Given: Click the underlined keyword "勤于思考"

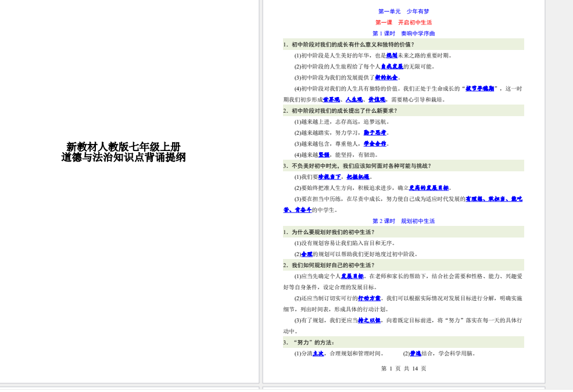Looking at the screenshot, I should point(375,132).
